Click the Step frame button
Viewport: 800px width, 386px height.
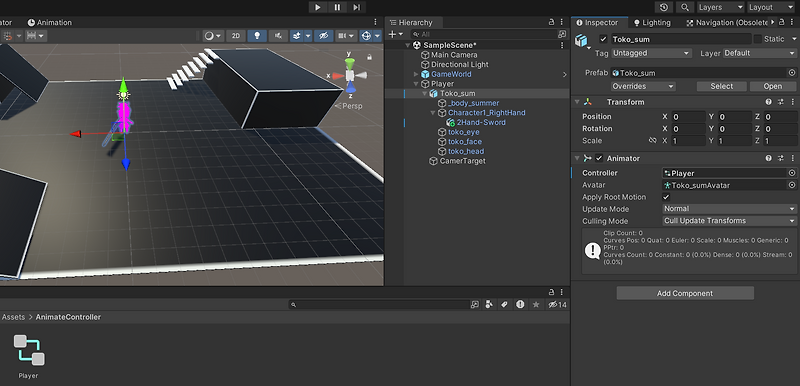[x=357, y=7]
